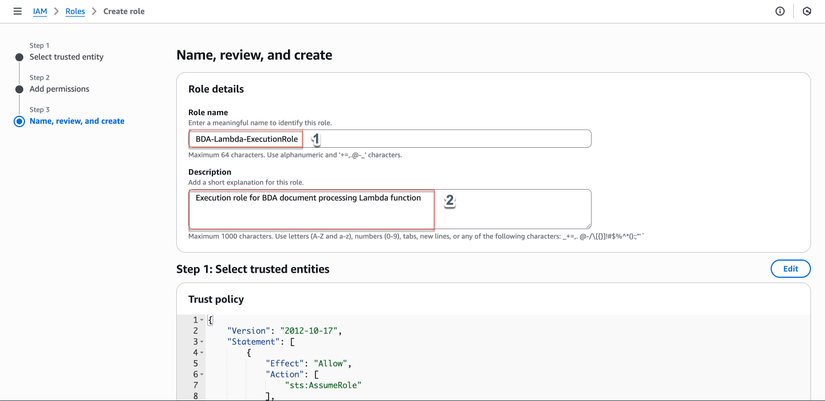
Task: Click the Step 3 active step indicator
Action: pyautogui.click(x=19, y=121)
